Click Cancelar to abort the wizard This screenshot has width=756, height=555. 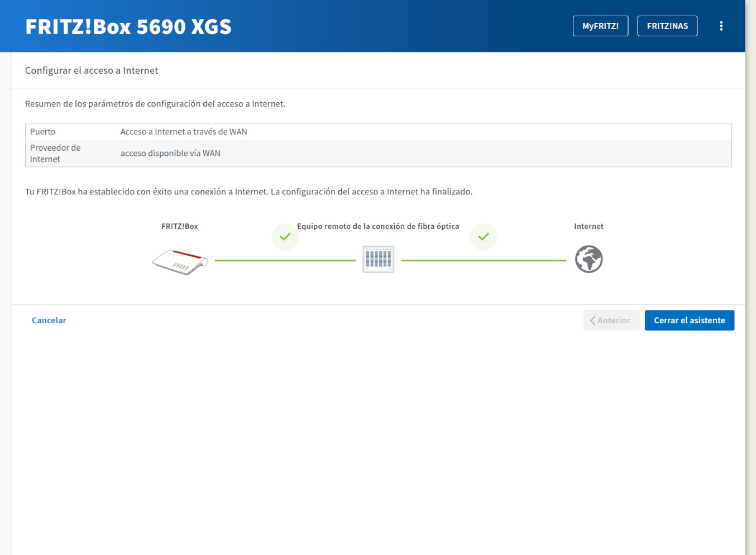tap(49, 320)
